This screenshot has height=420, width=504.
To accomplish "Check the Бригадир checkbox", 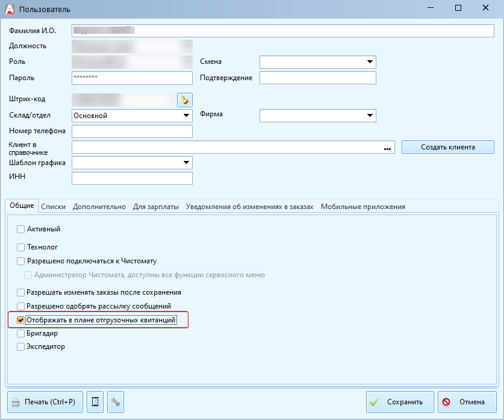I will pos(20,333).
